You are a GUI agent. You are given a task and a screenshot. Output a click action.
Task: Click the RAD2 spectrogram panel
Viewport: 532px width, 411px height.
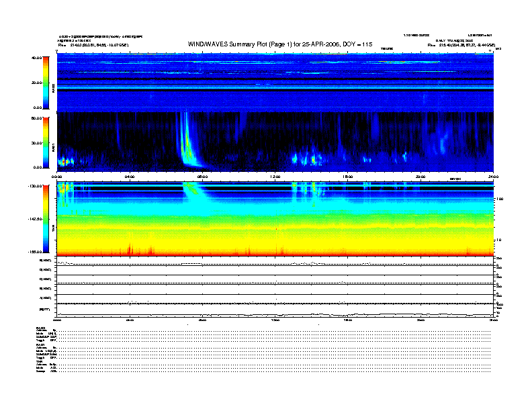[x=275, y=83]
